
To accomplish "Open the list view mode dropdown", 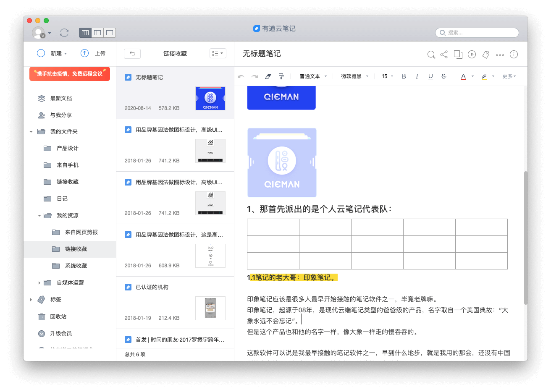I will (x=218, y=53).
